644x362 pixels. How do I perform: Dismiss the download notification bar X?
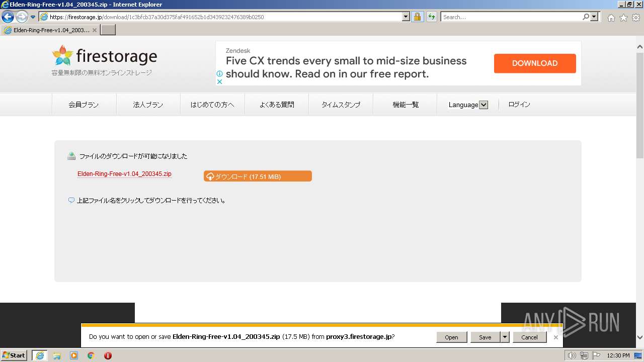pos(555,337)
